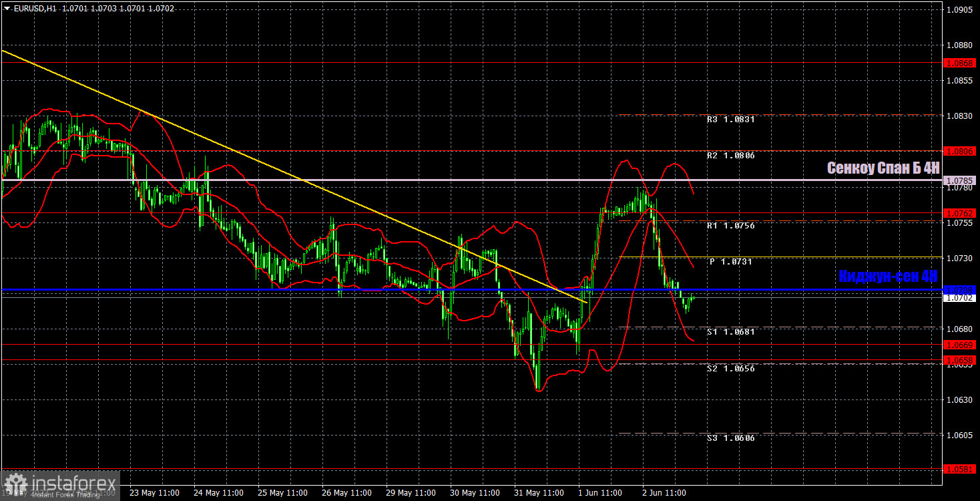Click the 1.0880 price scale value
The image size is (980, 501).
point(960,45)
